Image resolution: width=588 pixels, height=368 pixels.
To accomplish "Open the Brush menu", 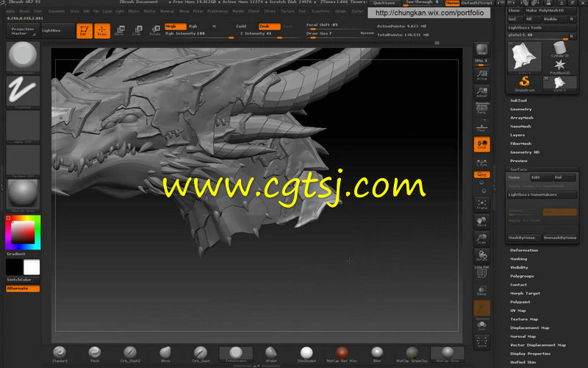I will coord(24,11).
